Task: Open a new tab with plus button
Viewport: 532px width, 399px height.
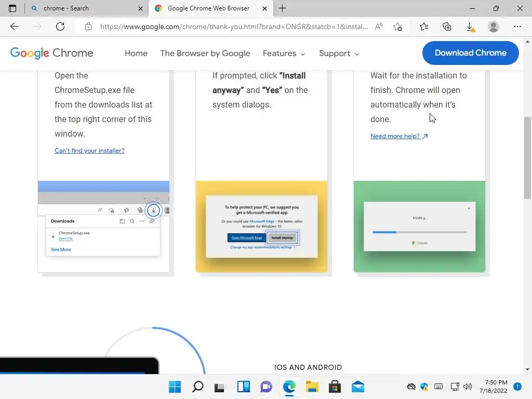Action: point(282,8)
